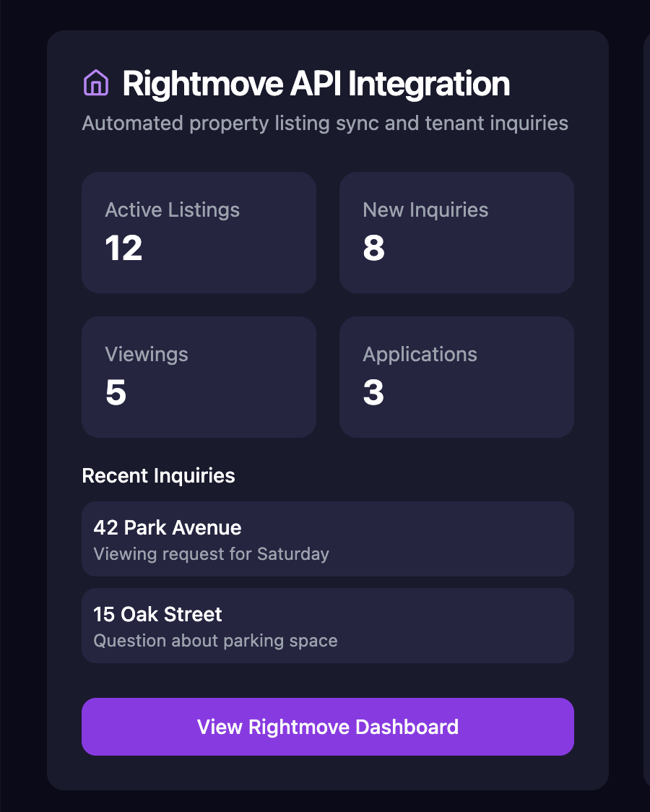Click the Recent Inquiries section header
The image size is (650, 812).
pyautogui.click(x=158, y=475)
